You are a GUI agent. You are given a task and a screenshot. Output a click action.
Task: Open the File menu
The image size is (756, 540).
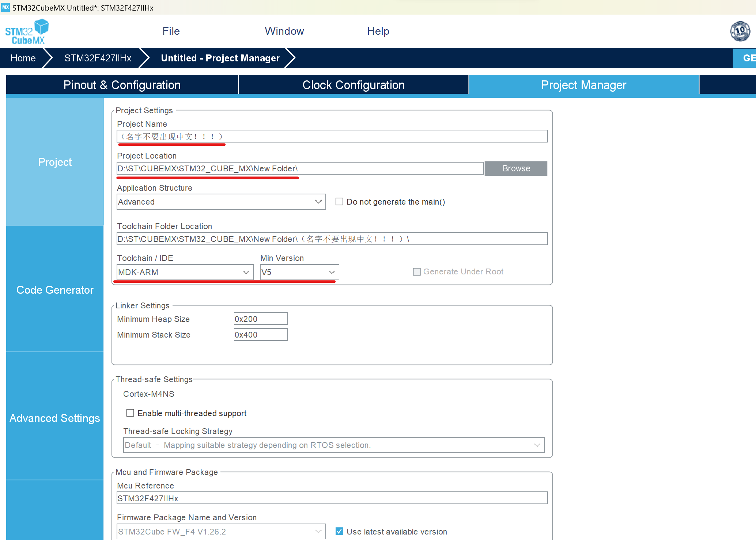click(x=171, y=31)
